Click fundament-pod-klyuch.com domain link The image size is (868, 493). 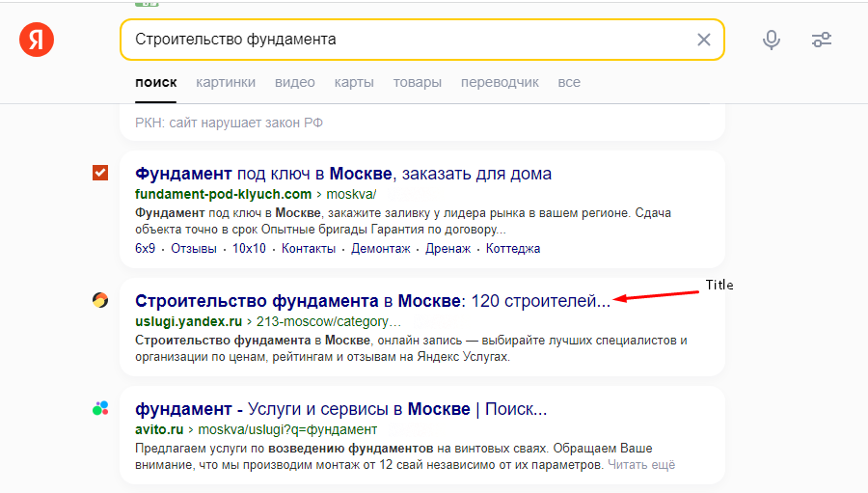(223, 195)
